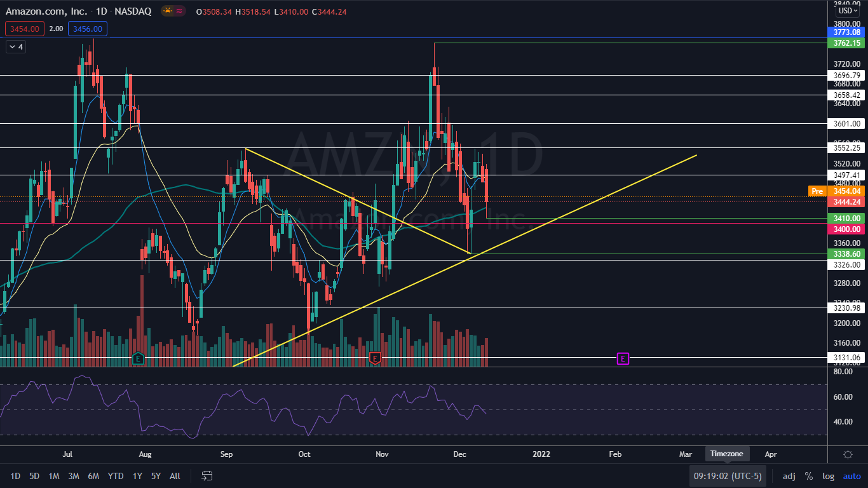Click the 3658.42 horizontal line label

[x=847, y=95]
